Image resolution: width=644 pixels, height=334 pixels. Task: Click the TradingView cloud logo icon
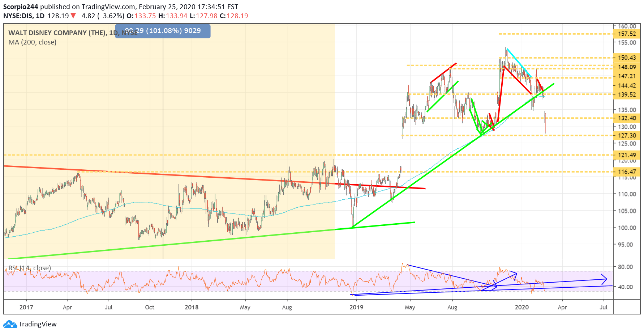point(10,324)
